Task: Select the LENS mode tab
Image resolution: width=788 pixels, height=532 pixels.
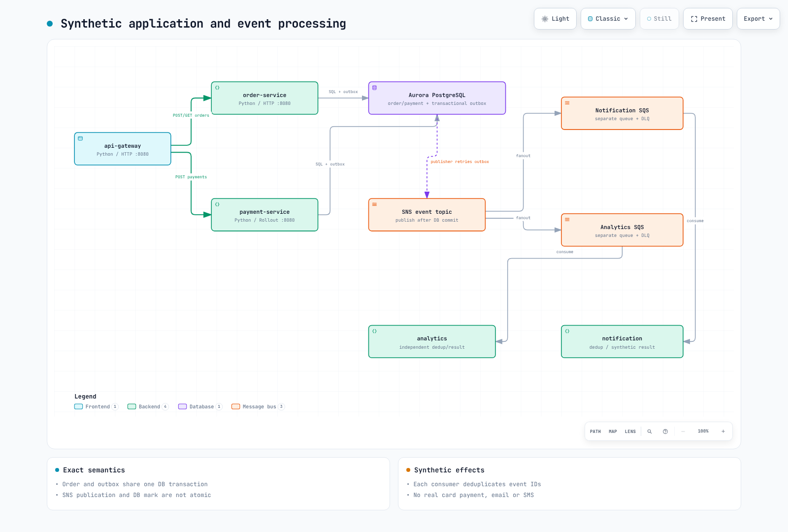Action: pyautogui.click(x=630, y=432)
